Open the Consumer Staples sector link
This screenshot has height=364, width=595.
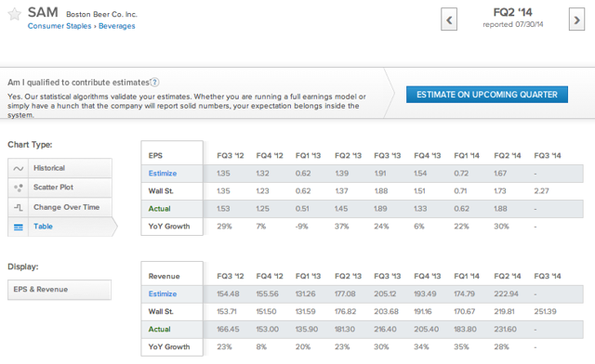(x=59, y=26)
